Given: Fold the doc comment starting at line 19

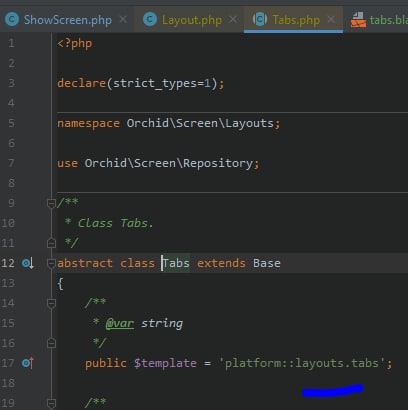Looking at the screenshot, I should [x=51, y=403].
